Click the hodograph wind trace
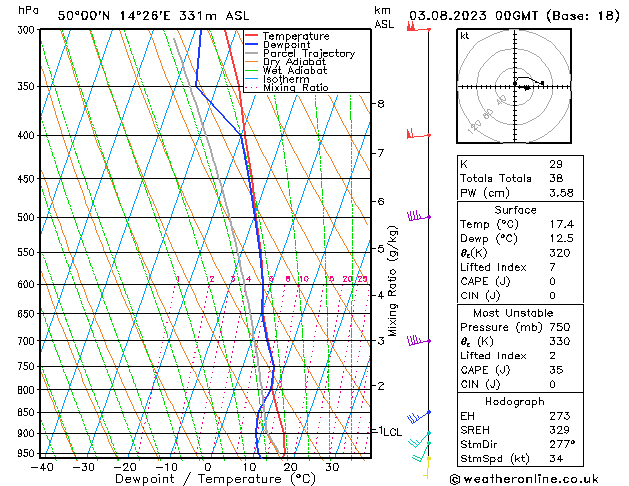Screen dimensions: 629x486 coord(529,83)
